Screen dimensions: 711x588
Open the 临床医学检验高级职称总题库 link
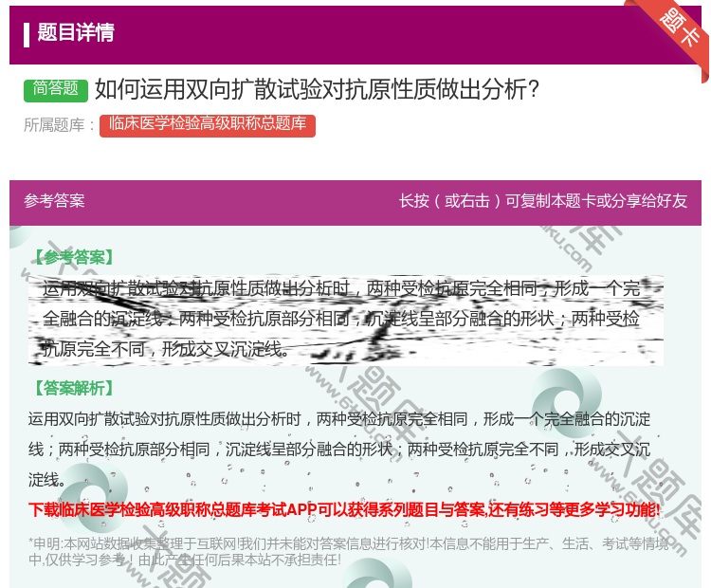point(208,125)
